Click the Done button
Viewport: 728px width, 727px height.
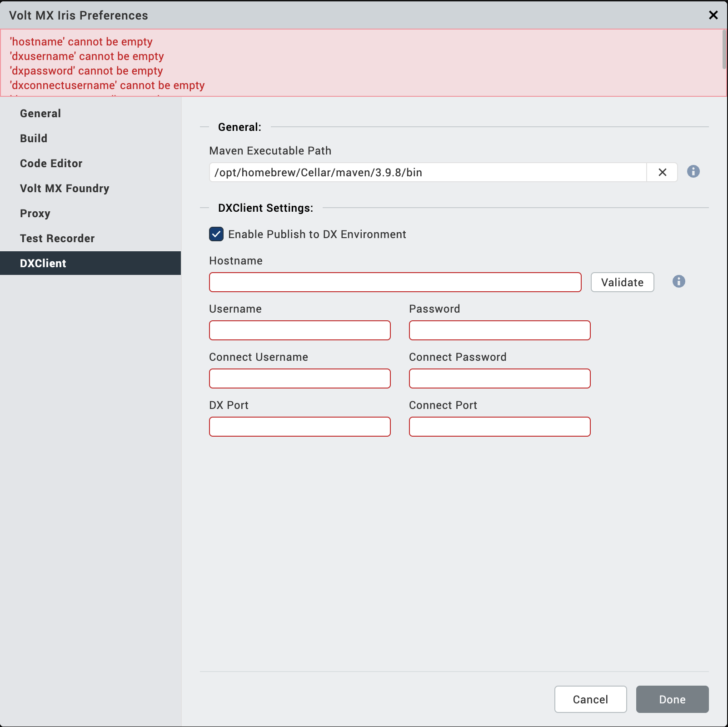672,699
